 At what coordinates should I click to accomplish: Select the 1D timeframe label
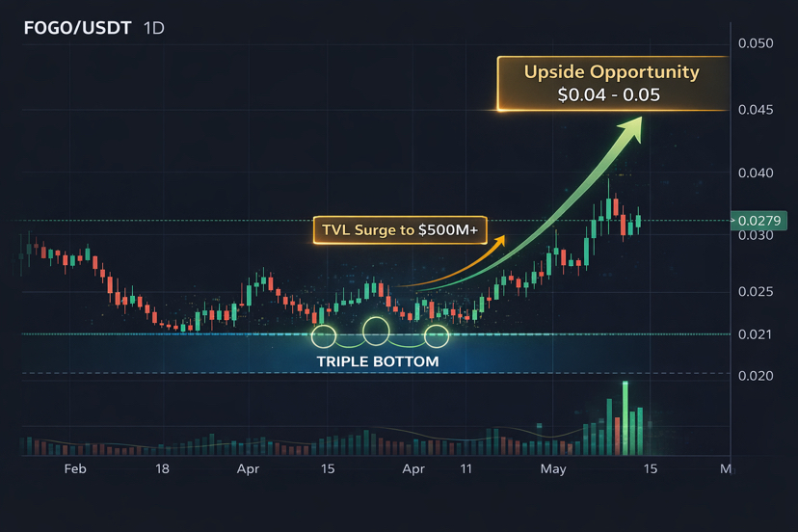pyautogui.click(x=153, y=28)
